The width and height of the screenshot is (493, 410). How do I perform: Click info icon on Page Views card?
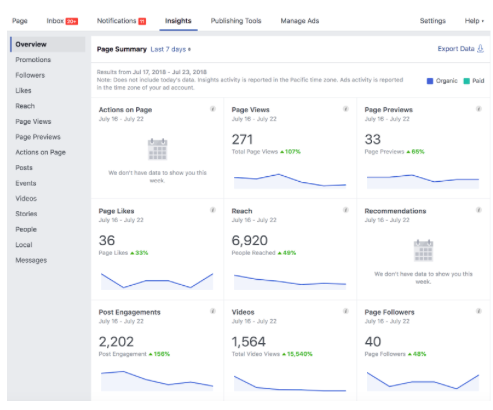point(346,109)
